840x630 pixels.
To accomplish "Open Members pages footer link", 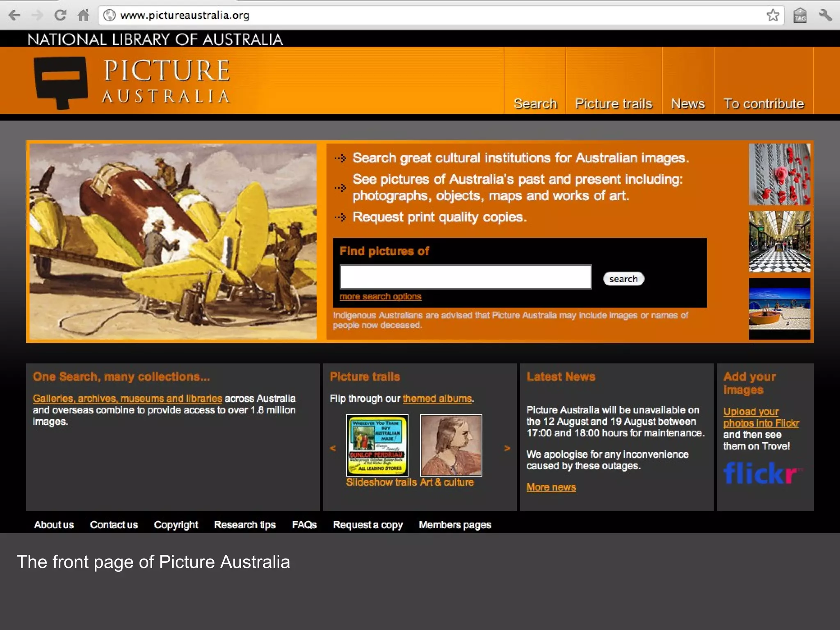I will coord(455,525).
